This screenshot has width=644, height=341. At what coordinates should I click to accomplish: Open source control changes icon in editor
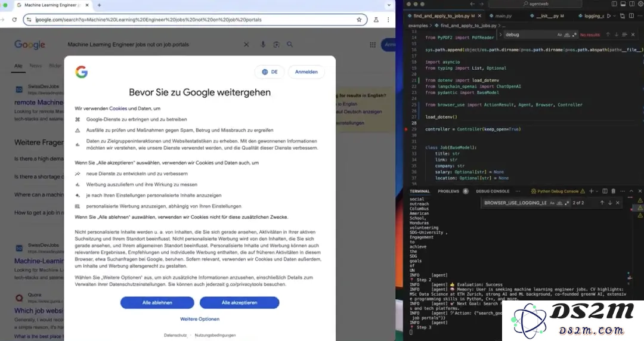(622, 16)
